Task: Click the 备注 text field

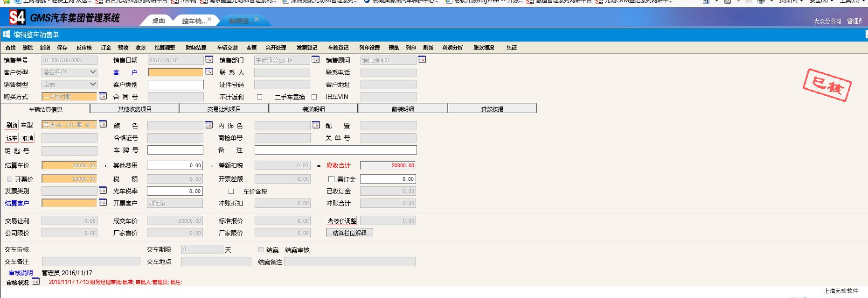Action: (335, 150)
